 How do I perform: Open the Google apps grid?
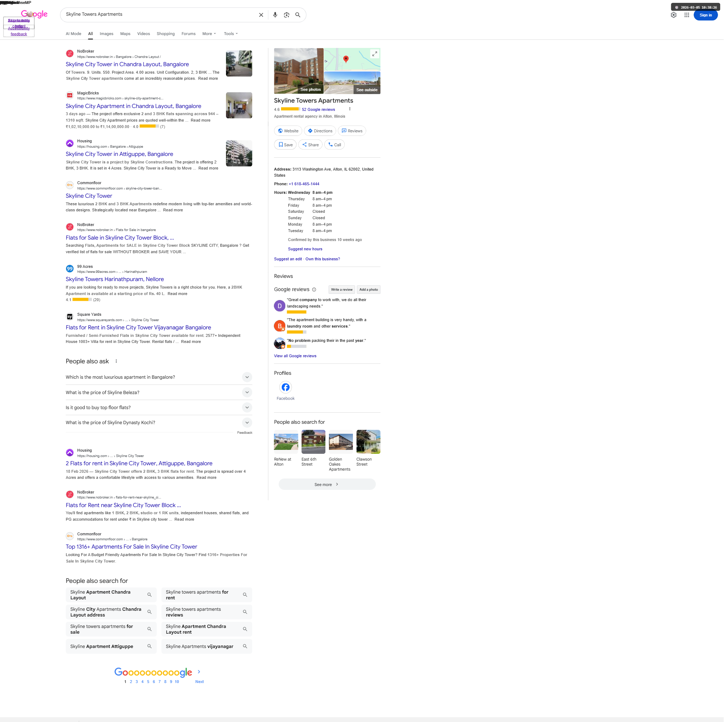[x=690, y=15]
